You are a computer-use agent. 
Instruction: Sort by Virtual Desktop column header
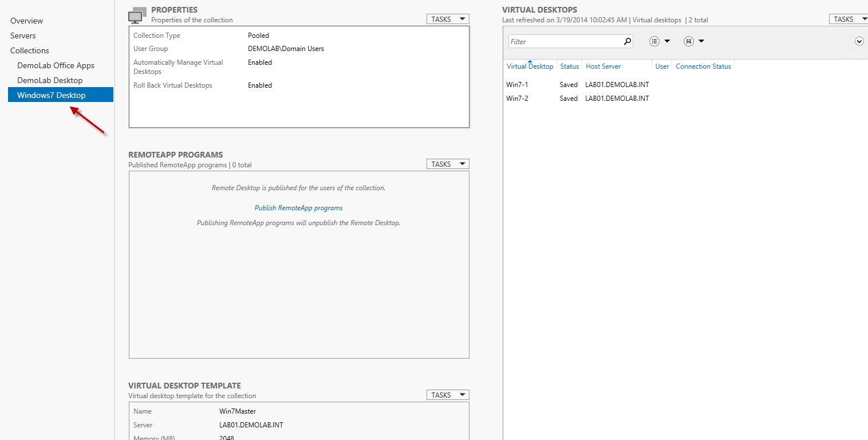tap(530, 66)
